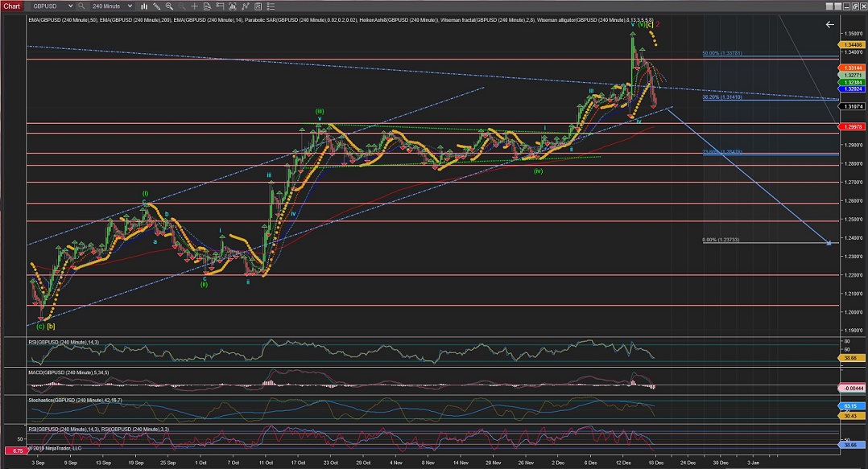Click the 4 Nov date axis label
Screen dimensions: 868x469
pyautogui.click(x=396, y=463)
